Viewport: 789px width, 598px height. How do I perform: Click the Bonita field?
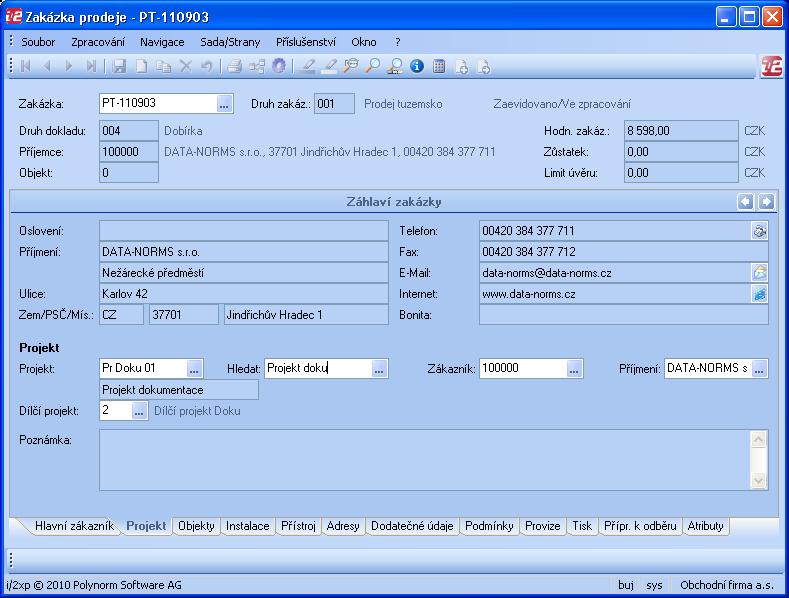(624, 315)
